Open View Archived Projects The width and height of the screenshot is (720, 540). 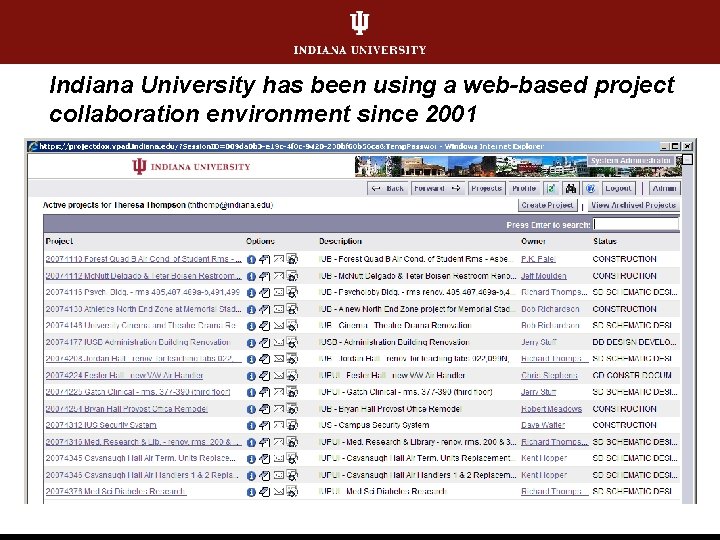(x=633, y=205)
